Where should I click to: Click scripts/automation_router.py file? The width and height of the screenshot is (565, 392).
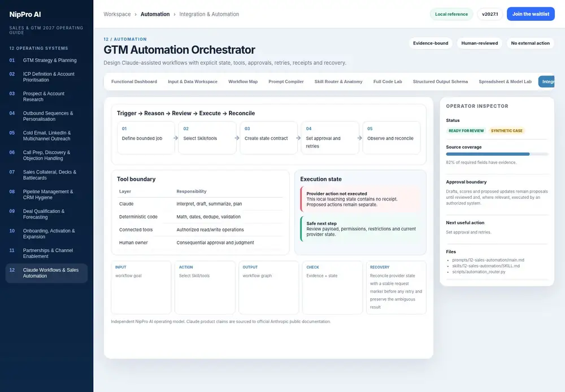(479, 272)
